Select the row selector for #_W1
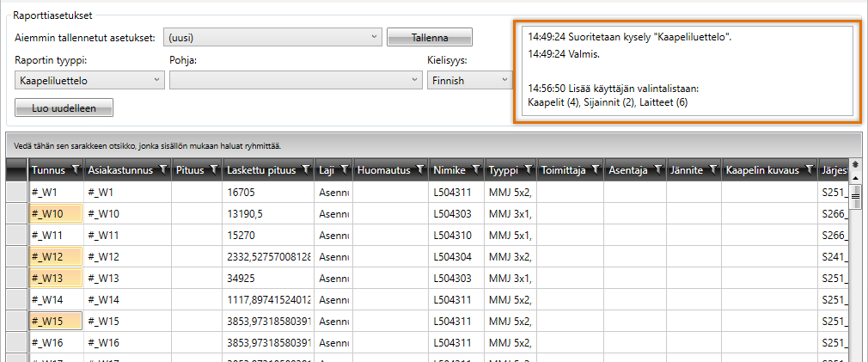 (16, 193)
